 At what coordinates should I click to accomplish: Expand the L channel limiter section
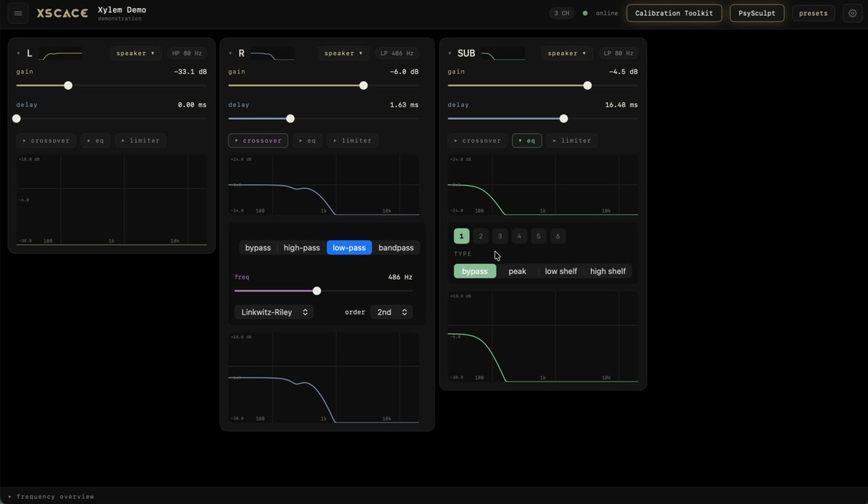click(x=141, y=140)
